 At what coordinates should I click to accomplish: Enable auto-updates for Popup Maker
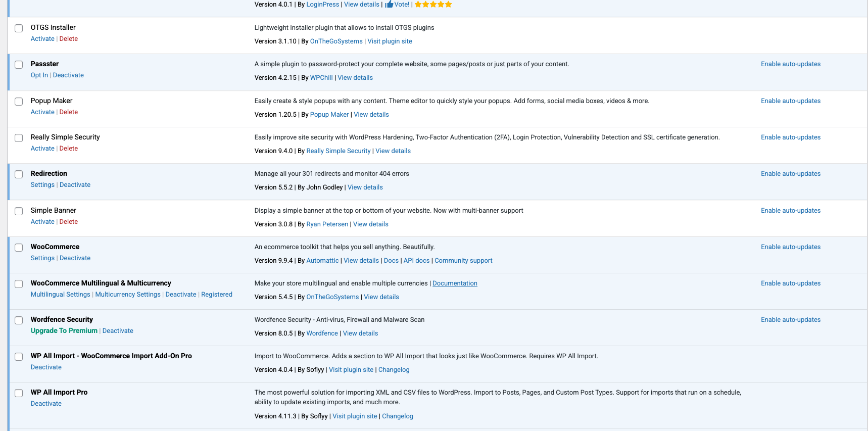791,101
